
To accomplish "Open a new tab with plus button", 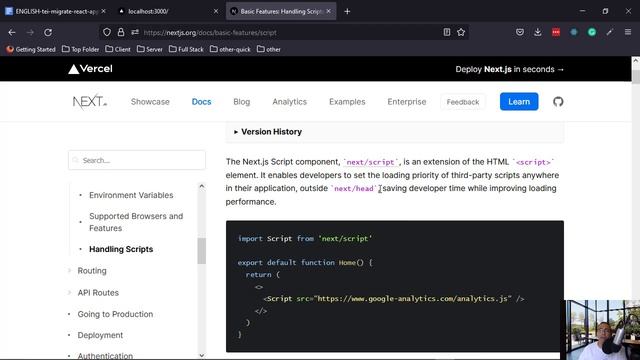I will 347,11.
